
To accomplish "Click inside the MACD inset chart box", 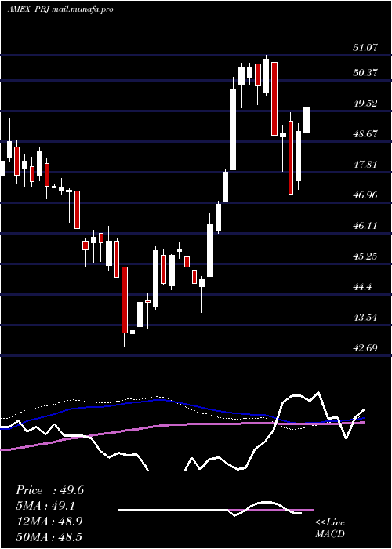I will 216,510.
